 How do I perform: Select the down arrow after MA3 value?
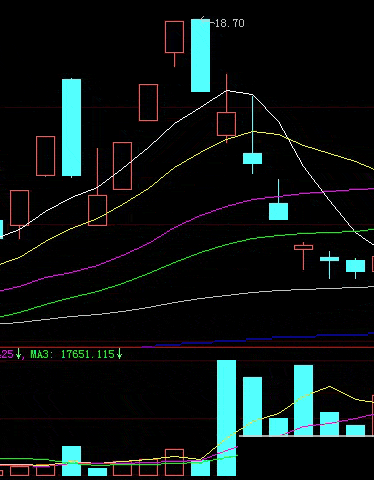[x=119, y=354]
